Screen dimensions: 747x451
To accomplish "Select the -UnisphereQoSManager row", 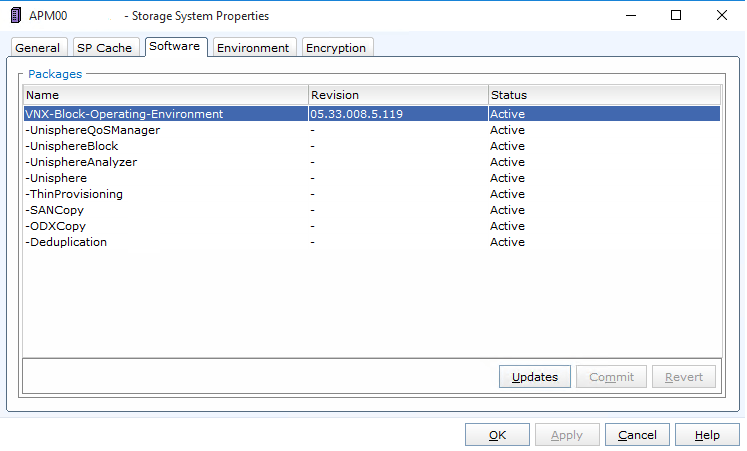I will pyautogui.click(x=372, y=130).
